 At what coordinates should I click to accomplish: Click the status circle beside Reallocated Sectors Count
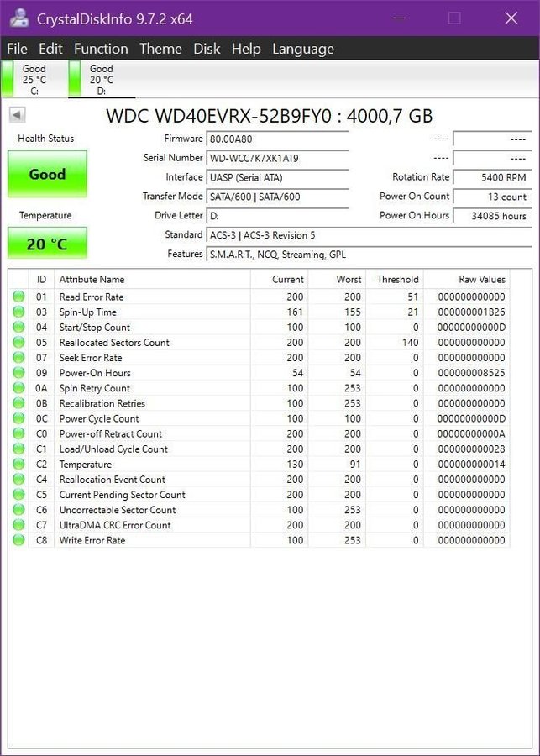18,343
